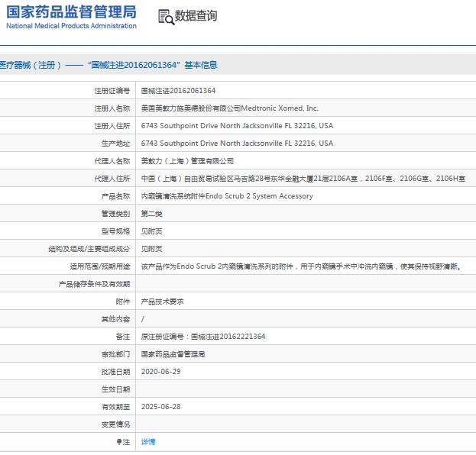
Task: Click the 批准日期 label
Action: [115, 372]
